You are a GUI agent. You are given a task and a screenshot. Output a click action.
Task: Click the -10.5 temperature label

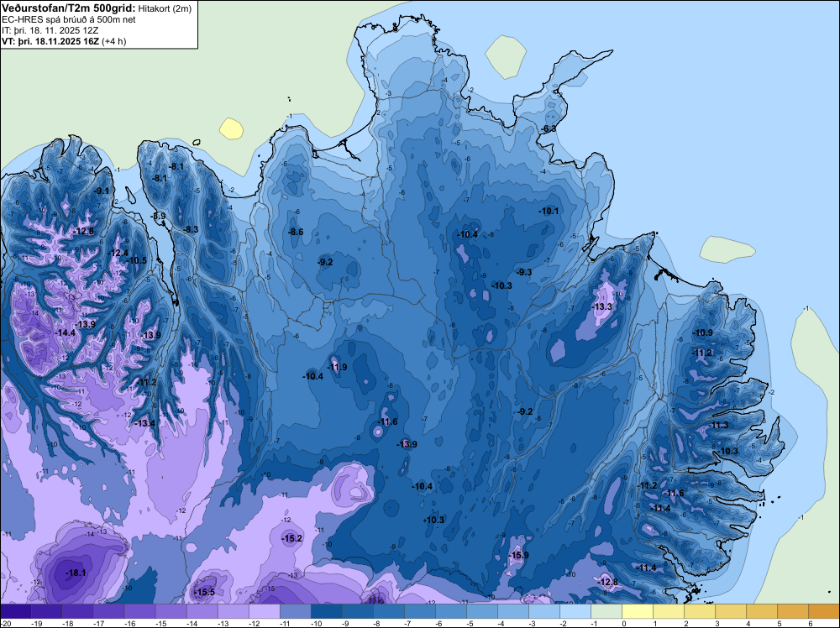137,260
